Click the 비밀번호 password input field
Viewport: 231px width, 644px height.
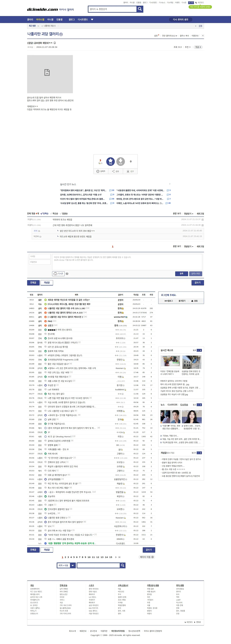(x=40, y=262)
